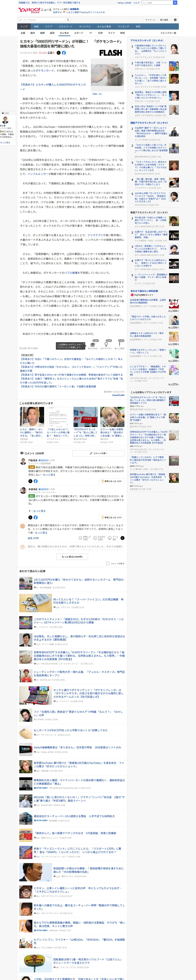
Task: Open トピックス一覧 link
Action: 168,33
